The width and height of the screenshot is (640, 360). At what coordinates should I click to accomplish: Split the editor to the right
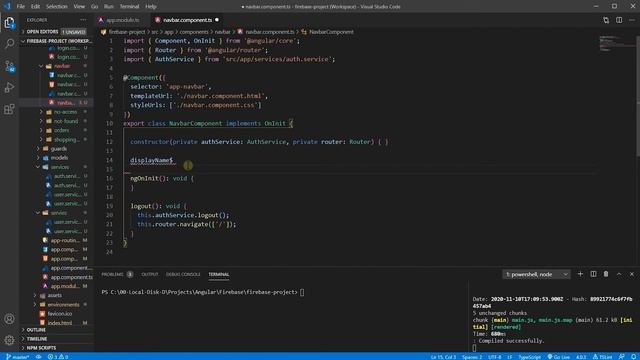coord(619,20)
